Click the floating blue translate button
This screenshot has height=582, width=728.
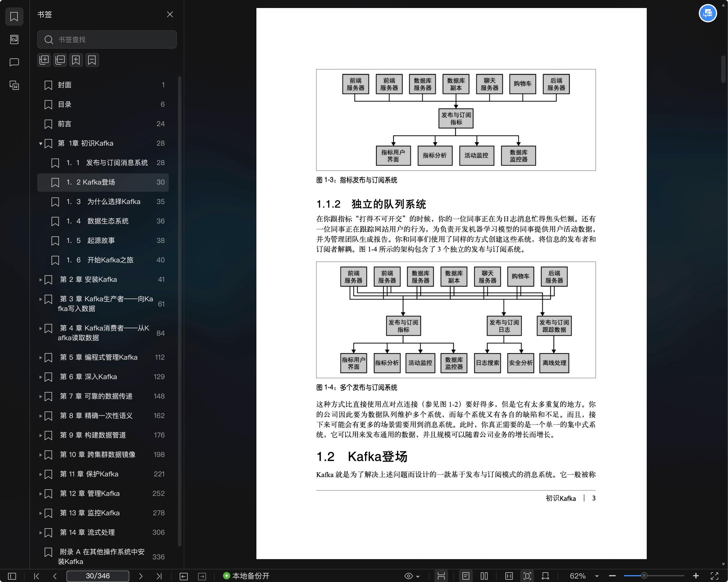pos(708,13)
